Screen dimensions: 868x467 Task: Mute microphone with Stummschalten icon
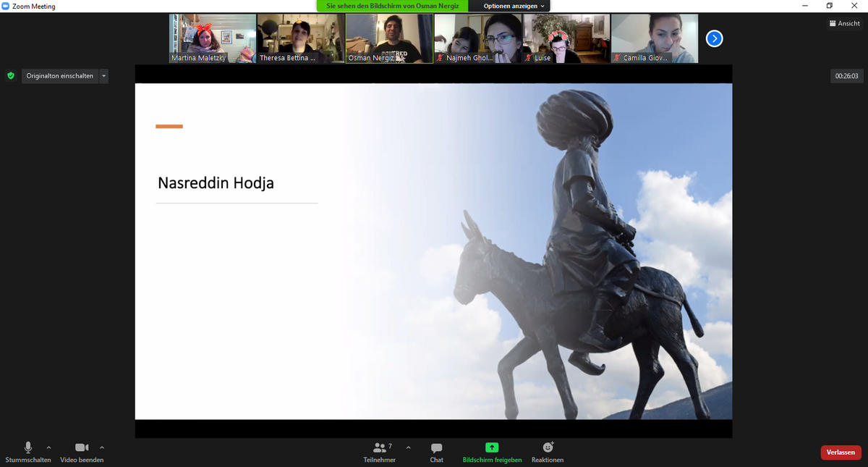coord(28,448)
